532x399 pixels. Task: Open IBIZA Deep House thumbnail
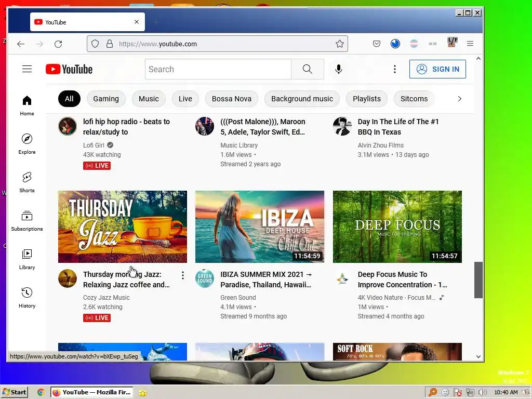tap(260, 227)
